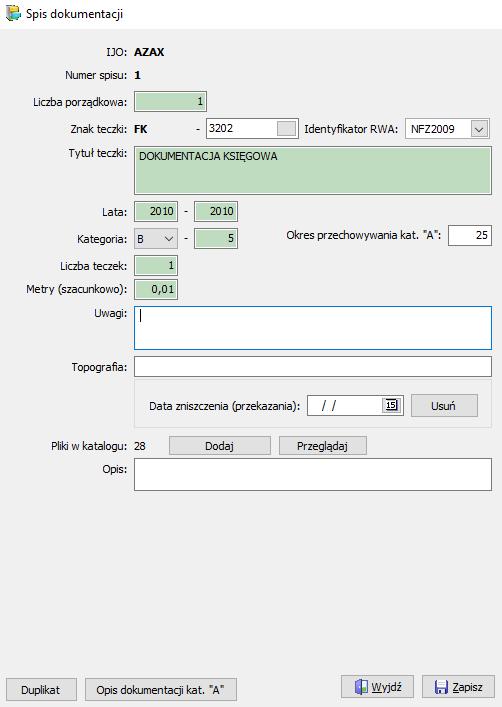Save the record with Zapisz button
Image resolution: width=502 pixels, height=707 pixels.
(458, 687)
